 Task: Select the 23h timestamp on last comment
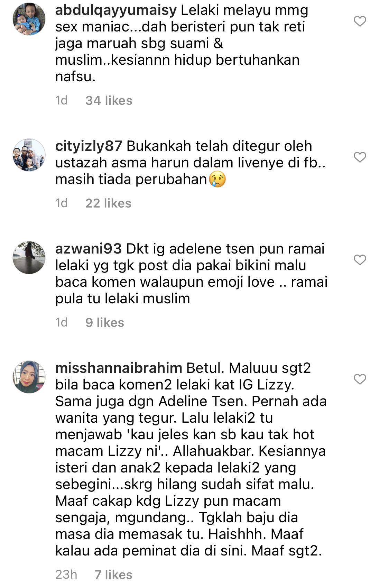coord(66,575)
